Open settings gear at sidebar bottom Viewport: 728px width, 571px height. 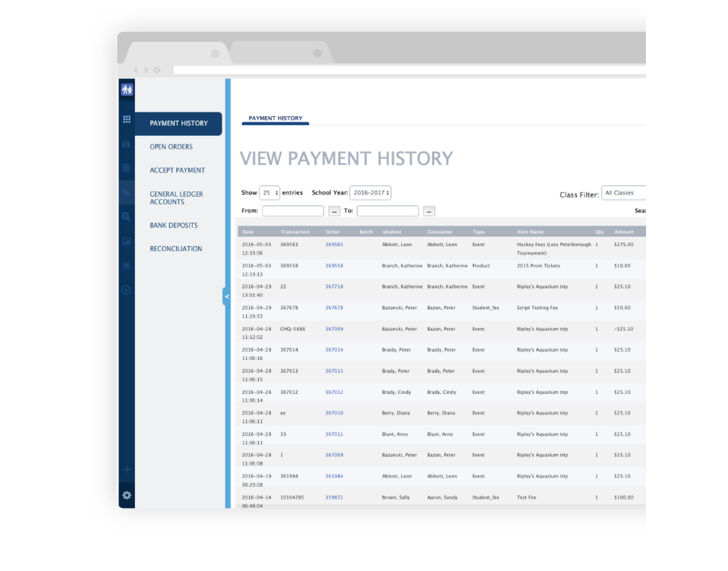127,495
